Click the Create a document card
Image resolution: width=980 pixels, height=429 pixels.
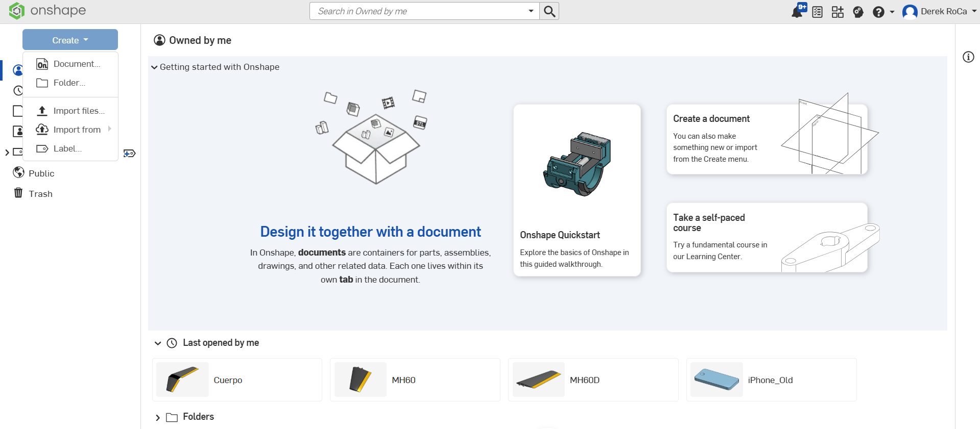[767, 139]
